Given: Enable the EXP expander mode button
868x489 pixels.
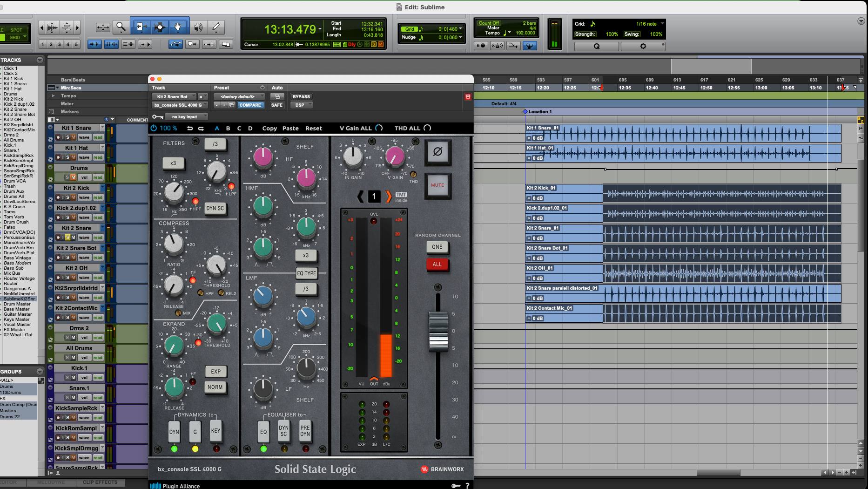Looking at the screenshot, I should (215, 372).
